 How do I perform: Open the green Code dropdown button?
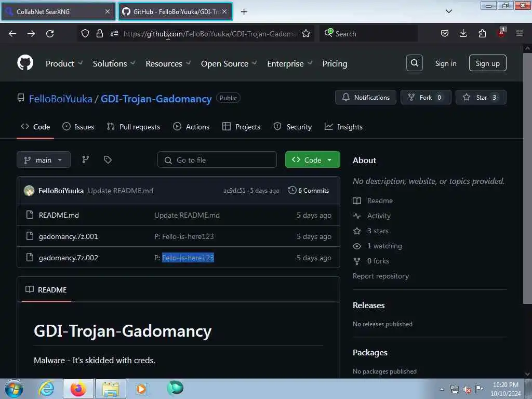(312, 160)
